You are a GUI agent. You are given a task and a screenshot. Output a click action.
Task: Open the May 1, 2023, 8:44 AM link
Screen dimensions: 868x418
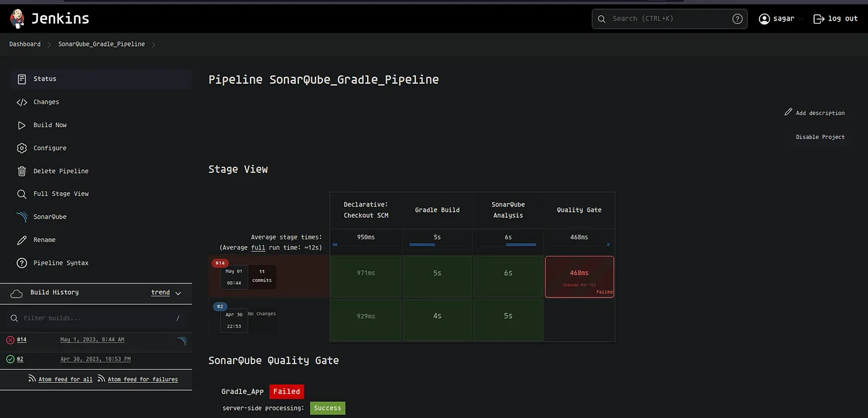92,340
